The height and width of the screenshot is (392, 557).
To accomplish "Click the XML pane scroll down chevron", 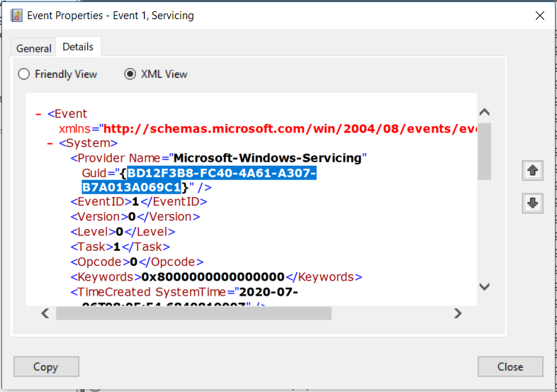I will tap(485, 286).
